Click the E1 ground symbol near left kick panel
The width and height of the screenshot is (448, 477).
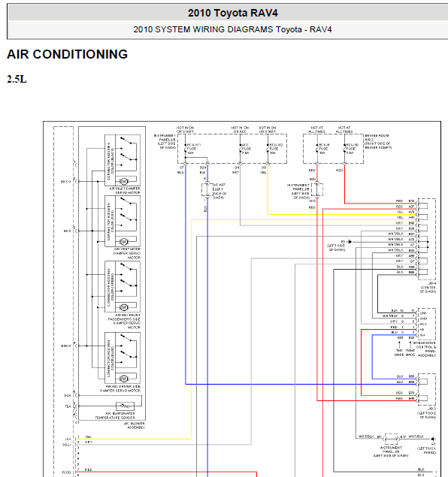(x=433, y=439)
